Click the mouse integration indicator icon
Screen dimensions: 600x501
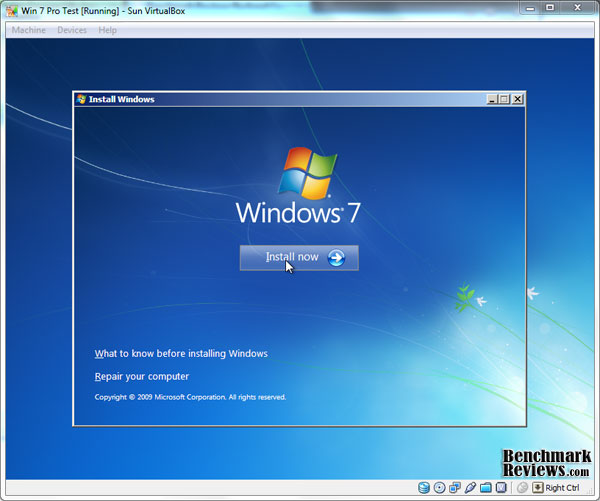pos(522,488)
